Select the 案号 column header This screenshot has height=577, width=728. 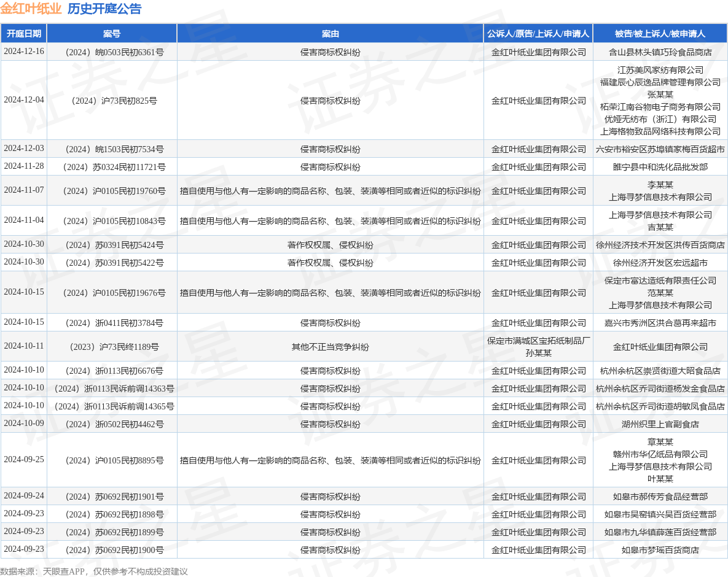[x=112, y=34]
